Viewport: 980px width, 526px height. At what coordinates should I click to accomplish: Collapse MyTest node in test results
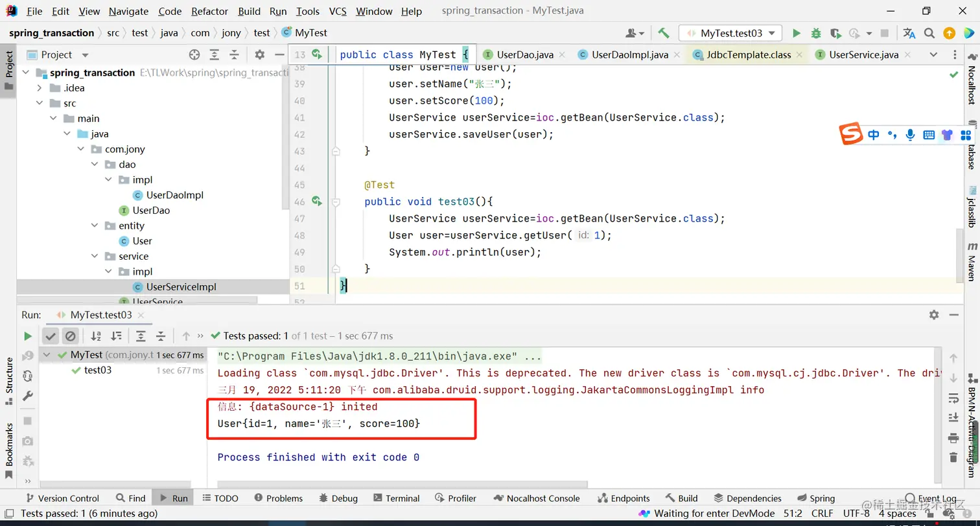tap(47, 355)
